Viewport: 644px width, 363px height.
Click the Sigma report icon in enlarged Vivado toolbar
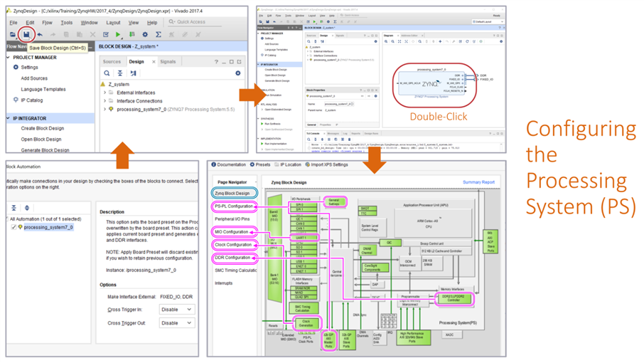point(158,35)
